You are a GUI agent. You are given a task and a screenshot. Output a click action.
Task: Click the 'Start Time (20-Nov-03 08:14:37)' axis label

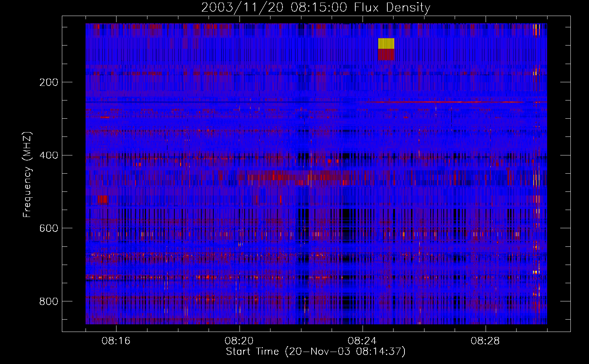tap(316, 352)
